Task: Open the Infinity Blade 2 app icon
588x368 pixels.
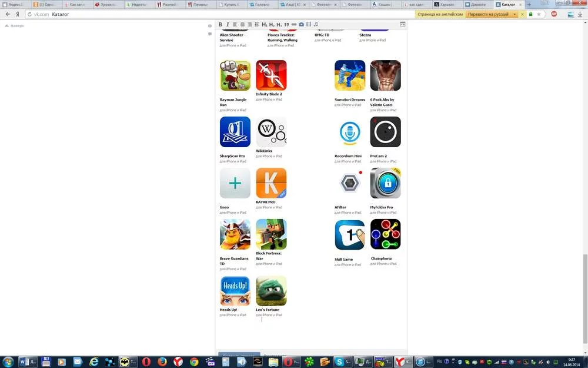Action: (x=271, y=75)
